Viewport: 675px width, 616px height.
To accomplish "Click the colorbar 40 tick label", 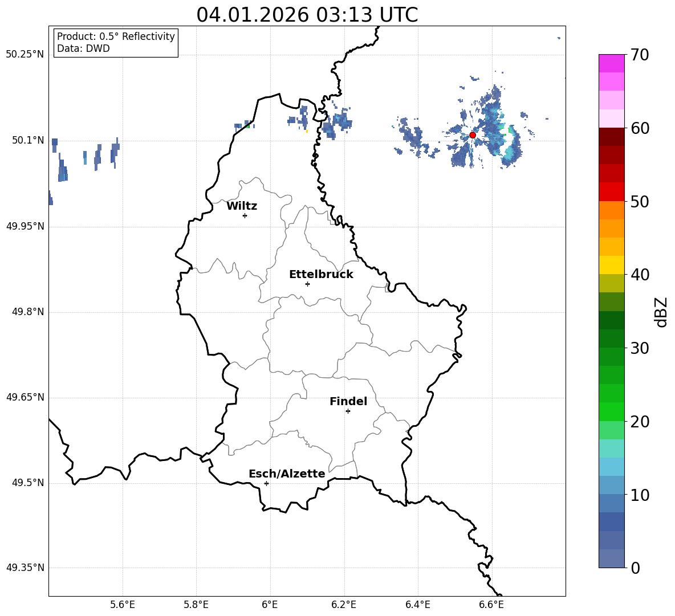I will coord(640,275).
